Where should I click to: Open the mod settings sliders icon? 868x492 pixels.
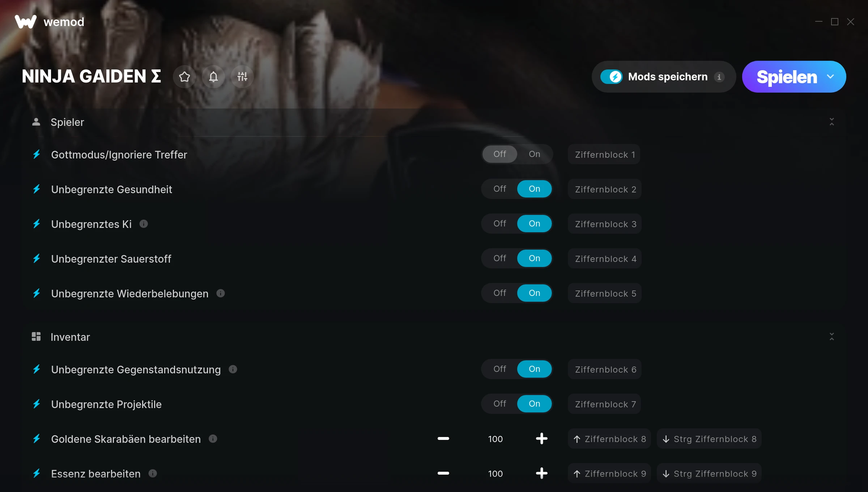pyautogui.click(x=242, y=77)
